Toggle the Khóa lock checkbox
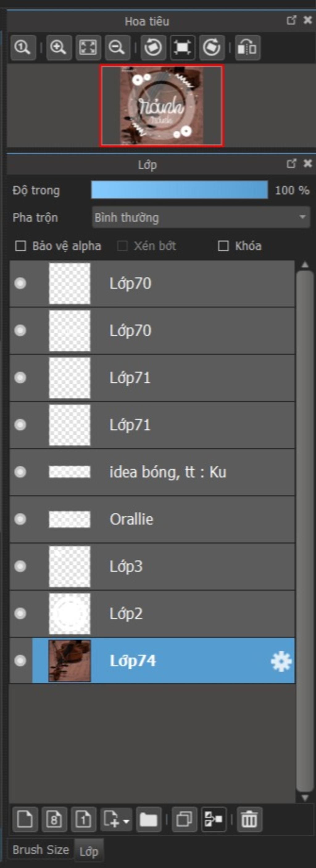316x868 pixels. tap(223, 246)
